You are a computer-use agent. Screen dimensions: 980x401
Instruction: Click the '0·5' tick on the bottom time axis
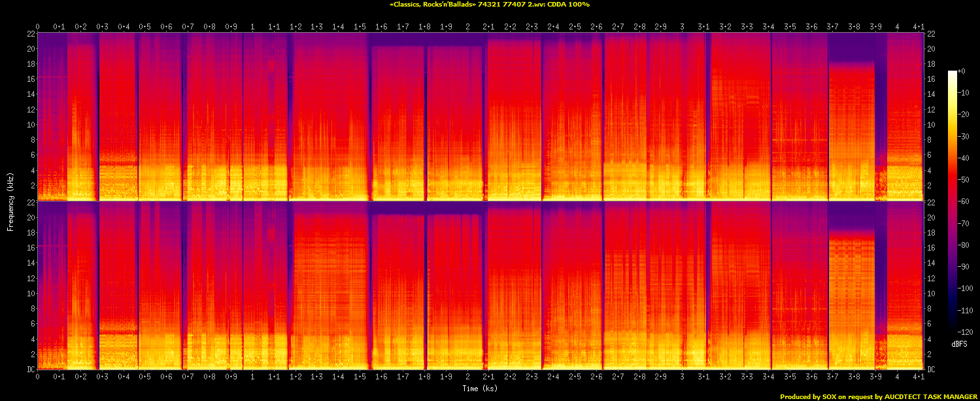click(145, 378)
